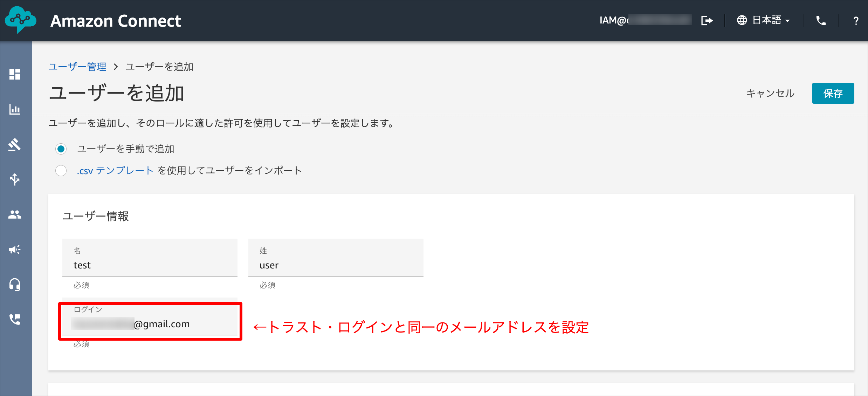Click the IAM@ account name in header

(x=645, y=20)
